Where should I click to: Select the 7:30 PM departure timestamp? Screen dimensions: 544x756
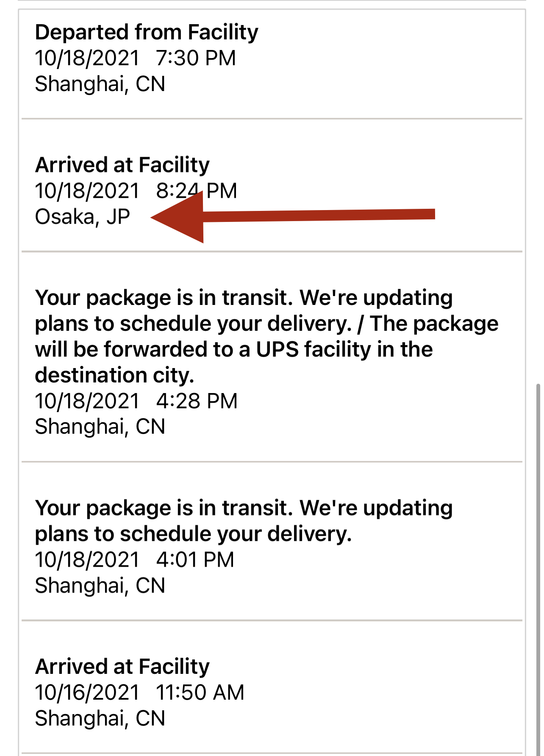tap(196, 58)
